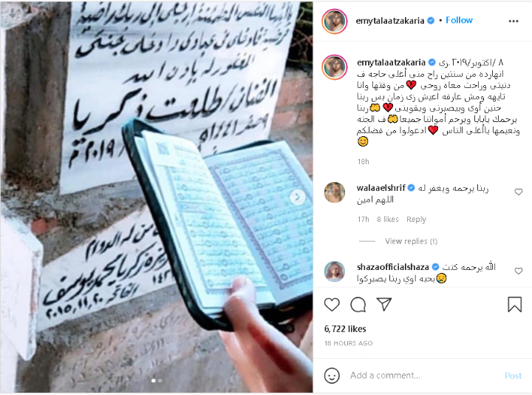The image size is (532, 395).
Task: Share post via paper plane icon
Action: point(384,304)
